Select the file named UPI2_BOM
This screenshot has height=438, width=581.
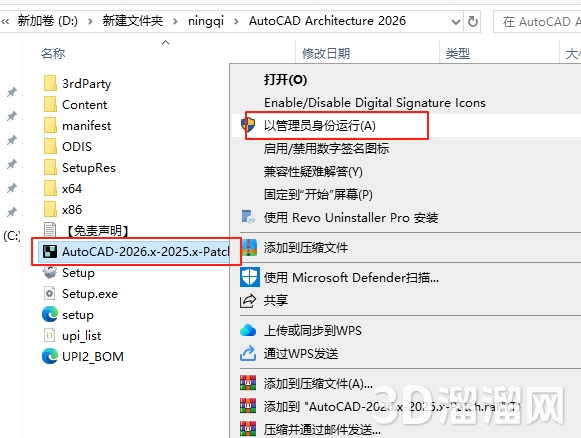93,357
